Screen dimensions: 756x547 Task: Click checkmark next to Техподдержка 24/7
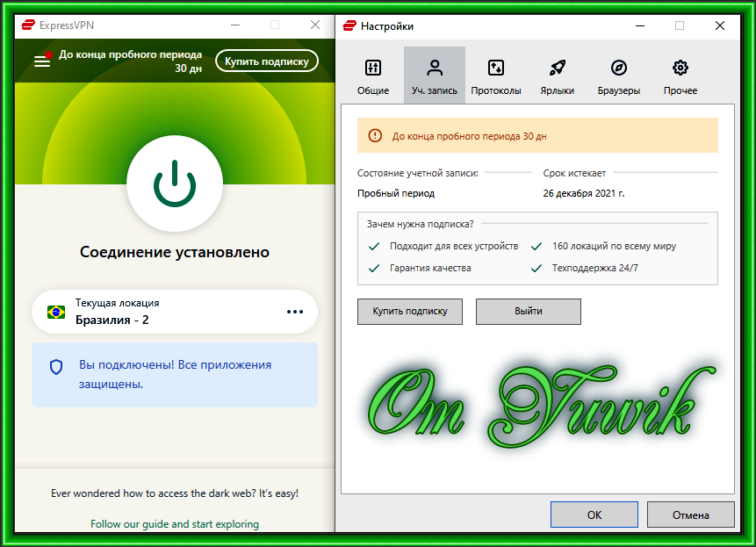(x=536, y=268)
